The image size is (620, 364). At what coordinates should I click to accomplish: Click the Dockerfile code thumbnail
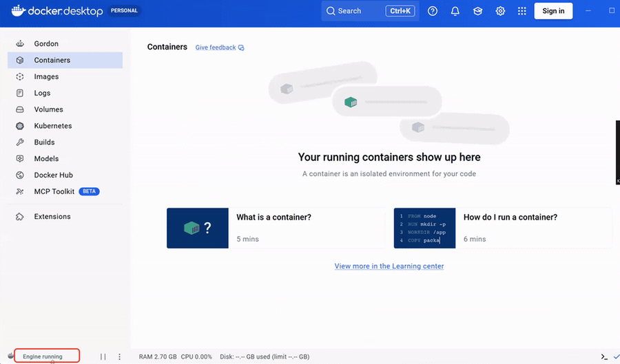(x=424, y=228)
